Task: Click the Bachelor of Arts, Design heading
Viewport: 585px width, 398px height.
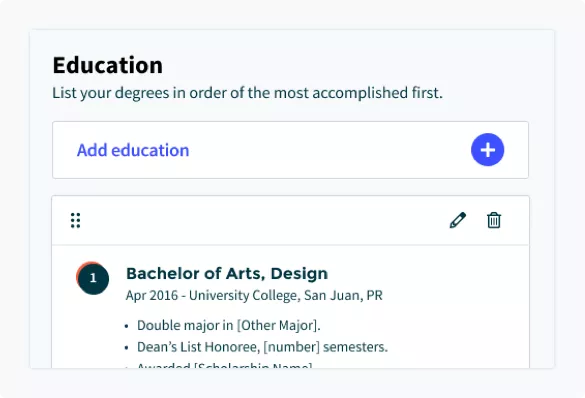Action: click(x=227, y=273)
